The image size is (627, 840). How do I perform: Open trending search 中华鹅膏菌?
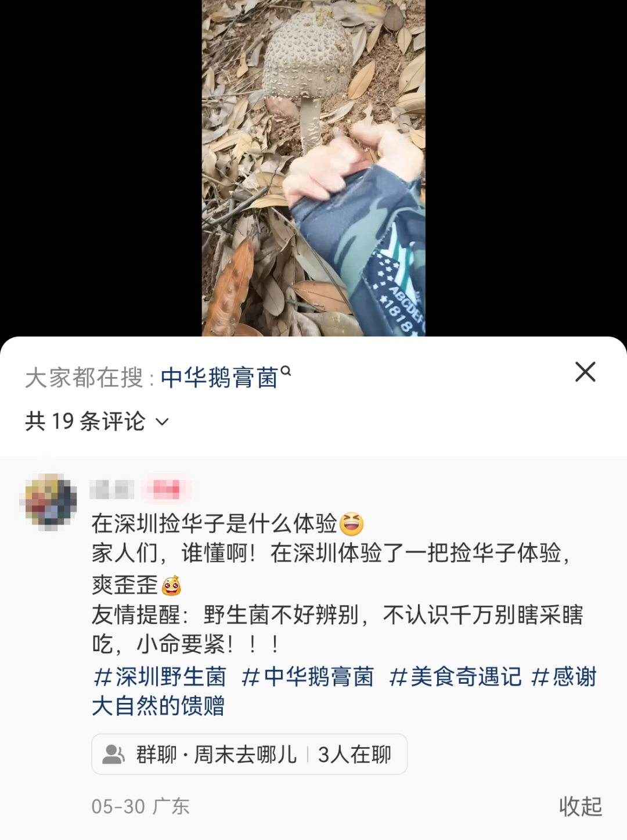(219, 378)
